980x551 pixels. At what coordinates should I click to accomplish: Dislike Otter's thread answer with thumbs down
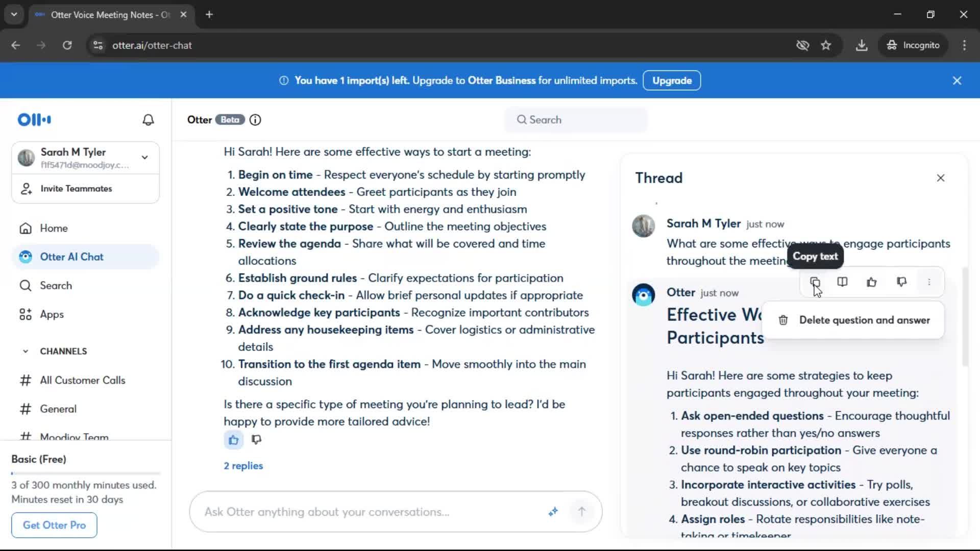pos(902,282)
